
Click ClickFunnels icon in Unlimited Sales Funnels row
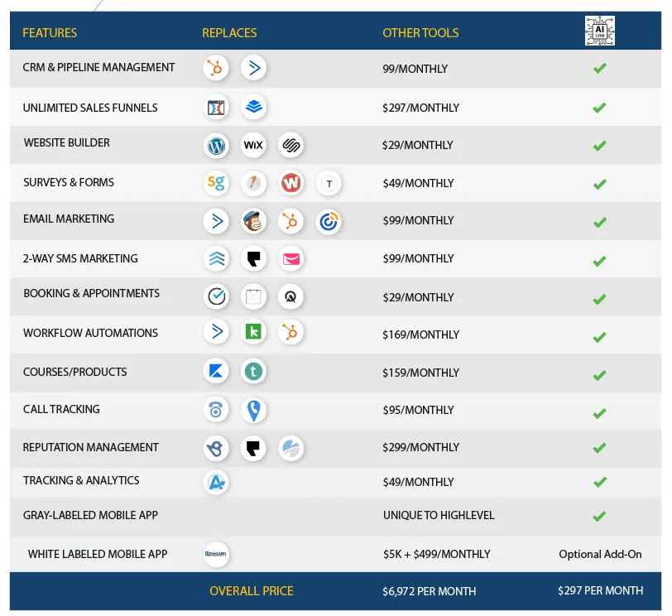click(x=215, y=107)
